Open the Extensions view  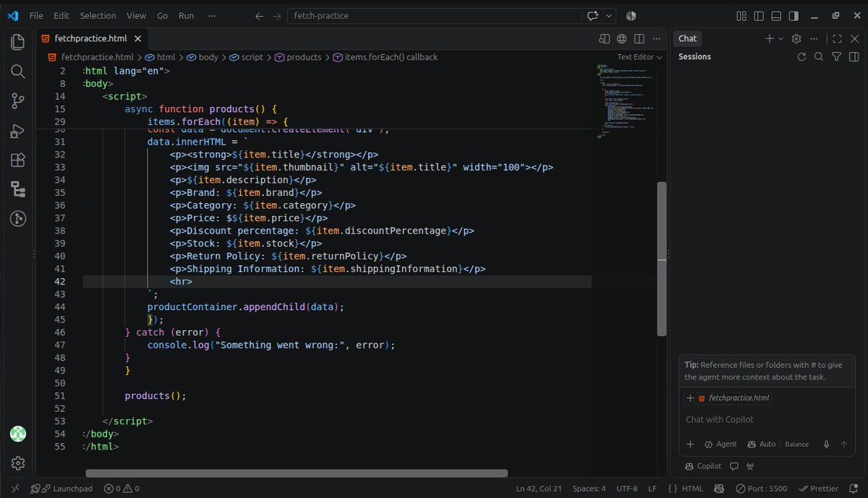[x=18, y=160]
